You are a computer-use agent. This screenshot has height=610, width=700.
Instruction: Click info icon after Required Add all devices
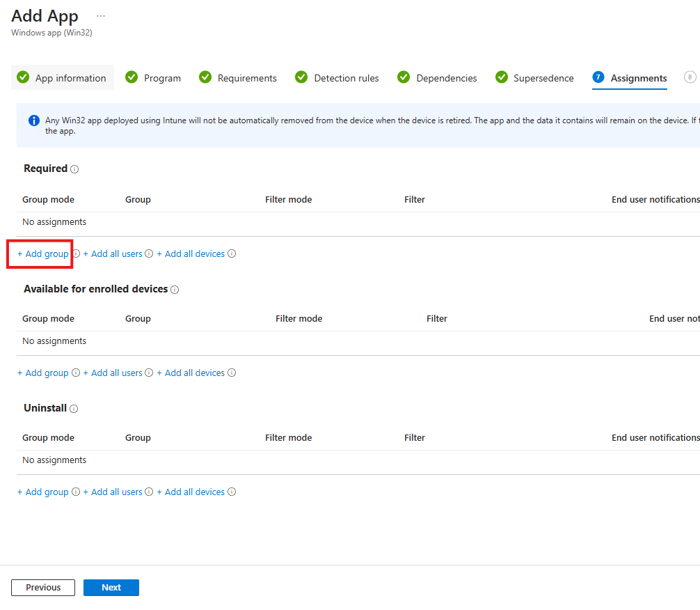(232, 253)
